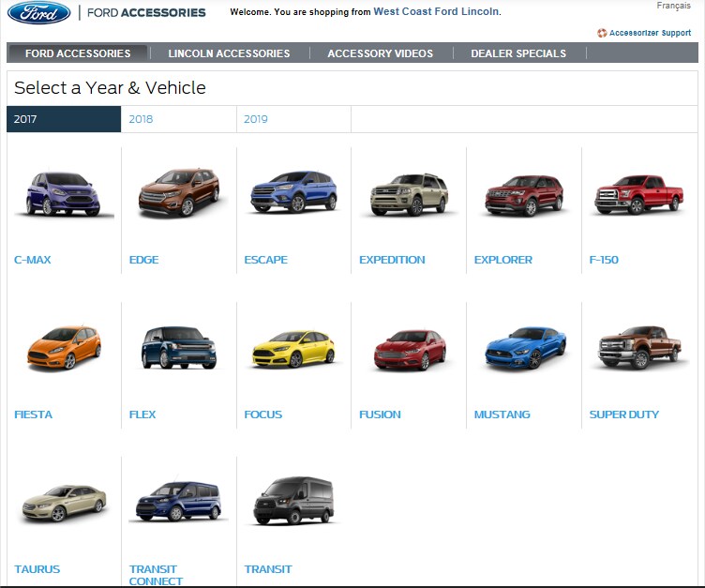This screenshot has height=588, width=705.
Task: Click the blue Escape SUV image
Action: pyautogui.click(x=293, y=191)
